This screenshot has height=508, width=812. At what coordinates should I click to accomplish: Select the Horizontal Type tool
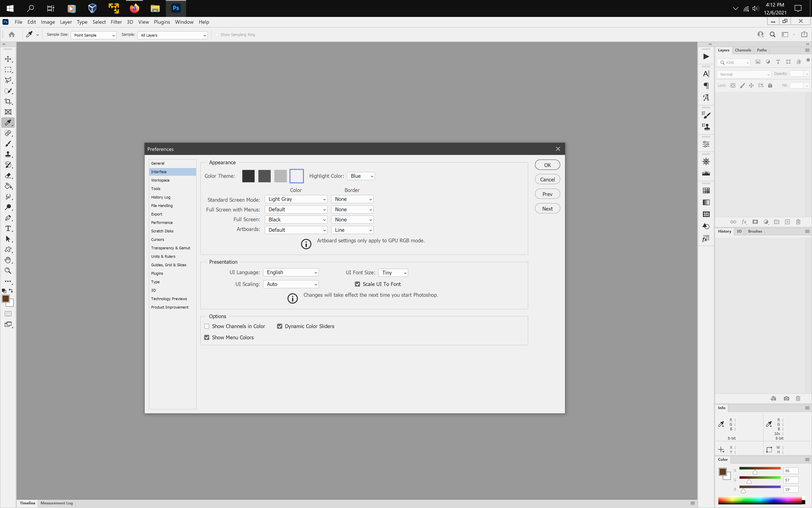click(8, 228)
